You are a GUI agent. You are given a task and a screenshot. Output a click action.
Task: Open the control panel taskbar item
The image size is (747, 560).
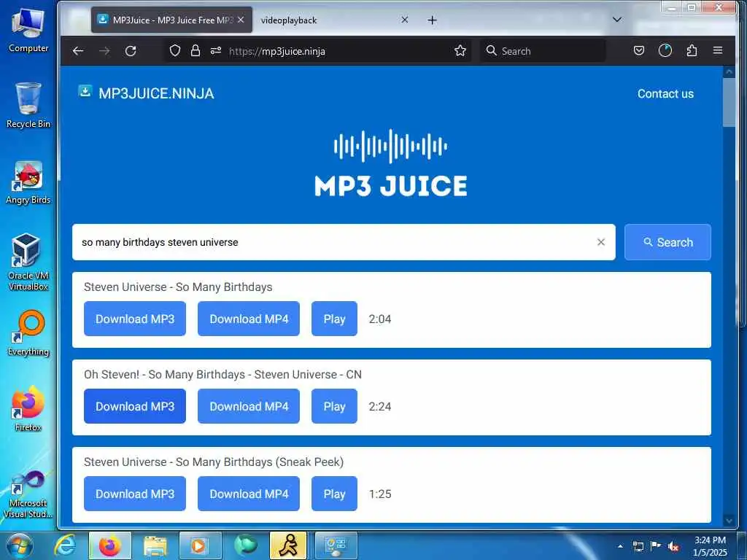pyautogui.click(x=336, y=545)
